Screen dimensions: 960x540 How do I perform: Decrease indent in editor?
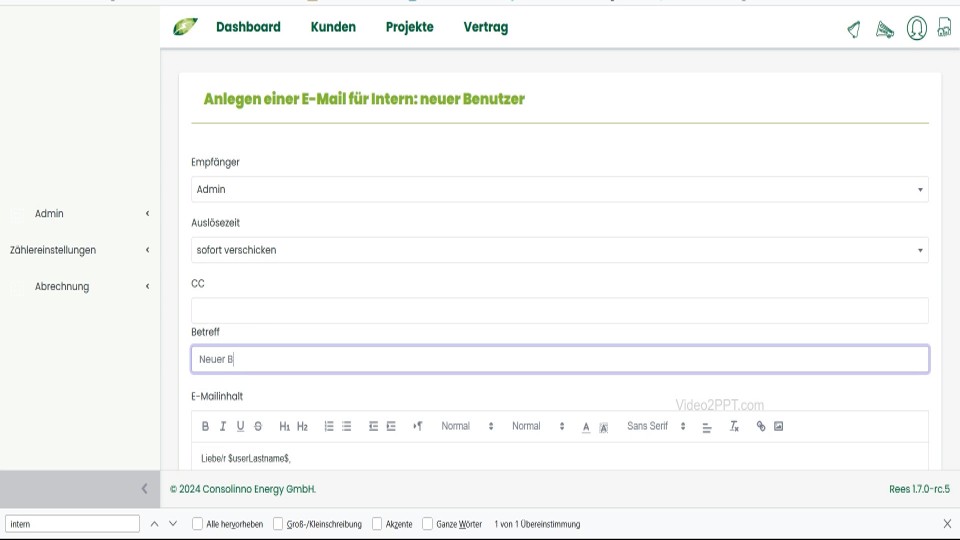[x=373, y=426]
